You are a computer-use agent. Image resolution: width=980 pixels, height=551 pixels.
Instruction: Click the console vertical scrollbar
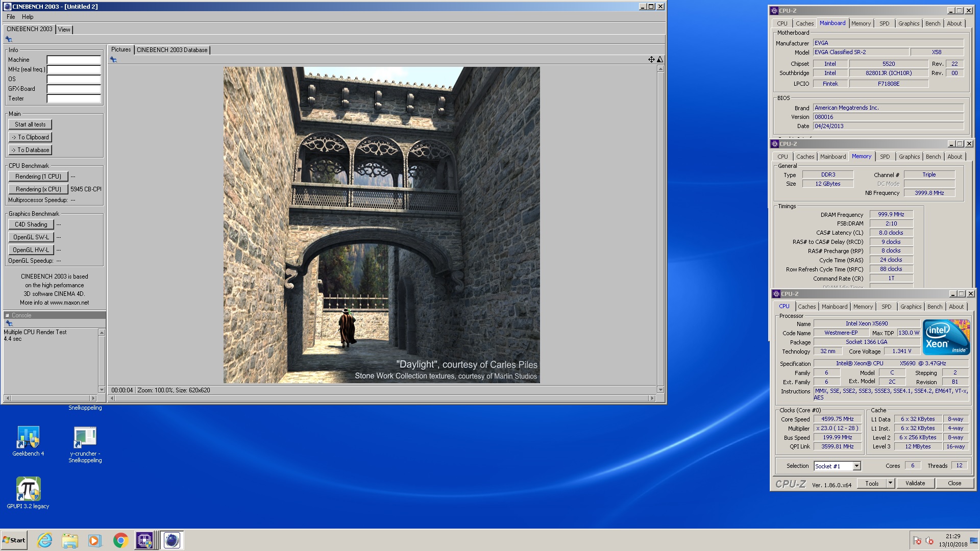(102, 360)
